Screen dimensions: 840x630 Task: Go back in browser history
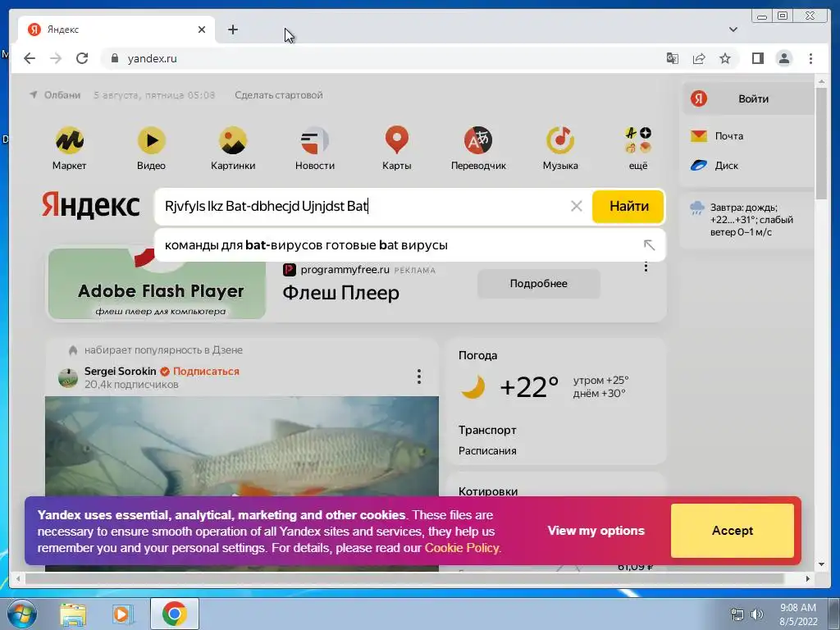30,58
